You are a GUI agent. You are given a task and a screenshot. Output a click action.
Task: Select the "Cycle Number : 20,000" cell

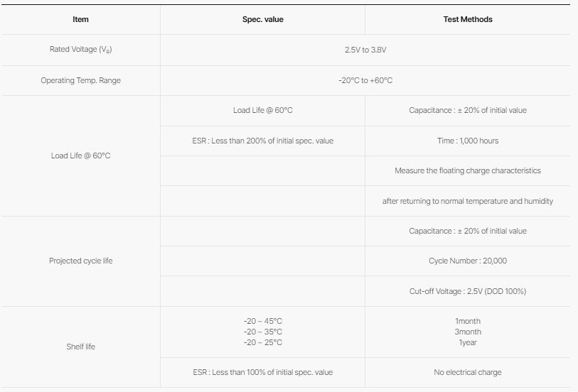point(467,261)
